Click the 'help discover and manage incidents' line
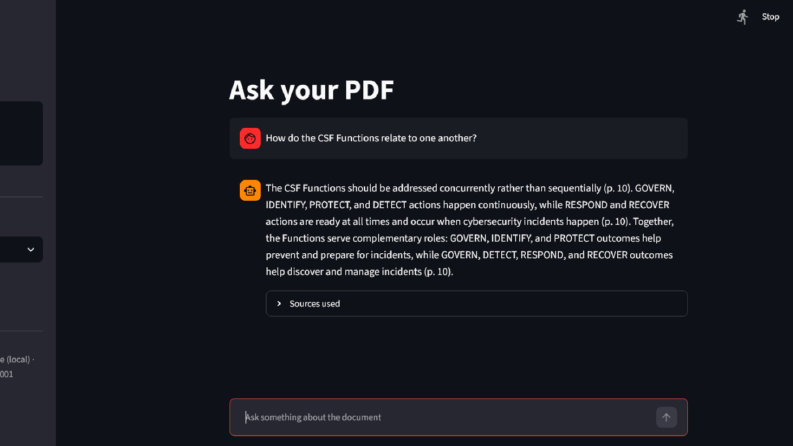The image size is (793, 446). 359,272
